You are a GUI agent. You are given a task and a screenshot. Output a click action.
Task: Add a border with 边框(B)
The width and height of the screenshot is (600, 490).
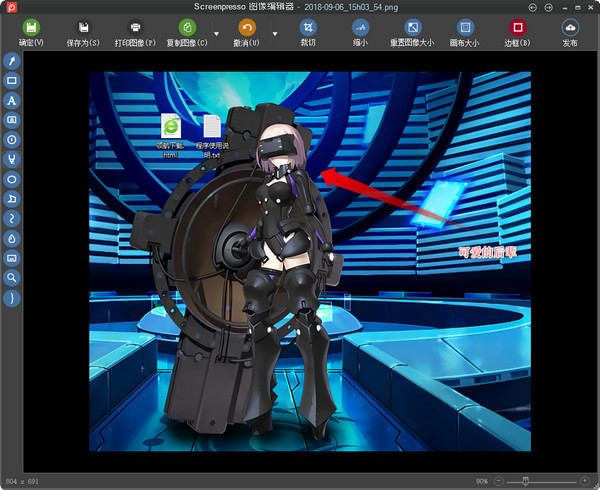tap(517, 33)
